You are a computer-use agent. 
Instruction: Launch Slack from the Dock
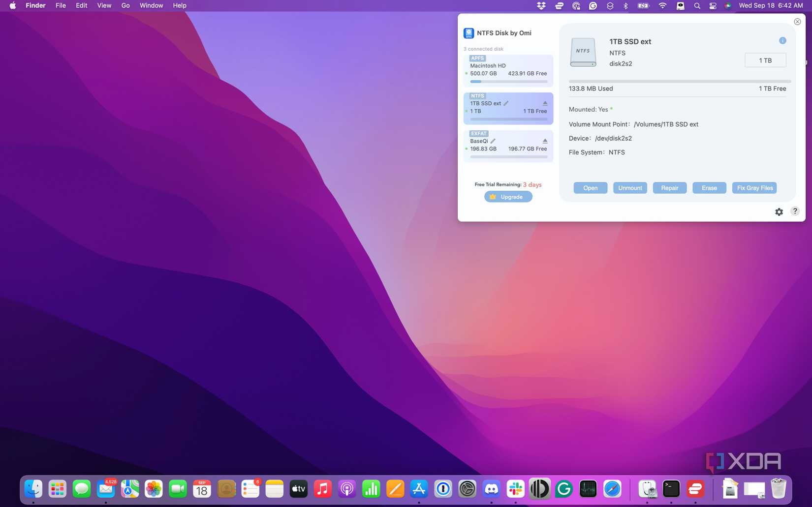(515, 489)
